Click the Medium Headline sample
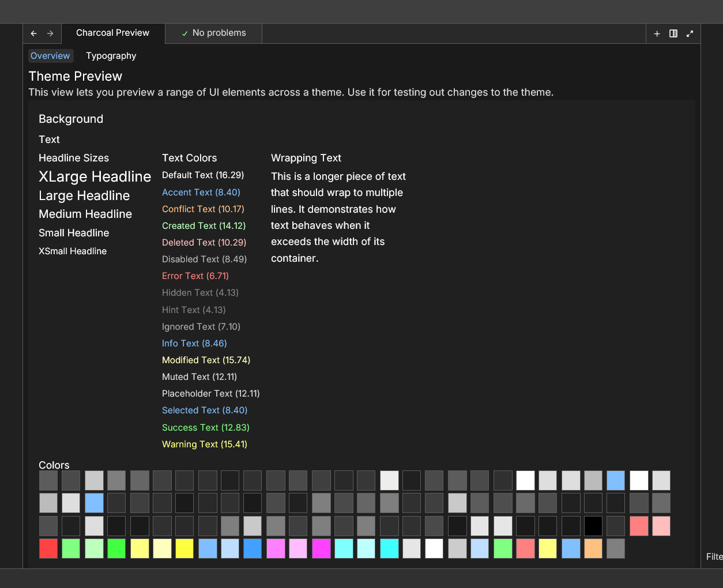The image size is (723, 588). [85, 214]
